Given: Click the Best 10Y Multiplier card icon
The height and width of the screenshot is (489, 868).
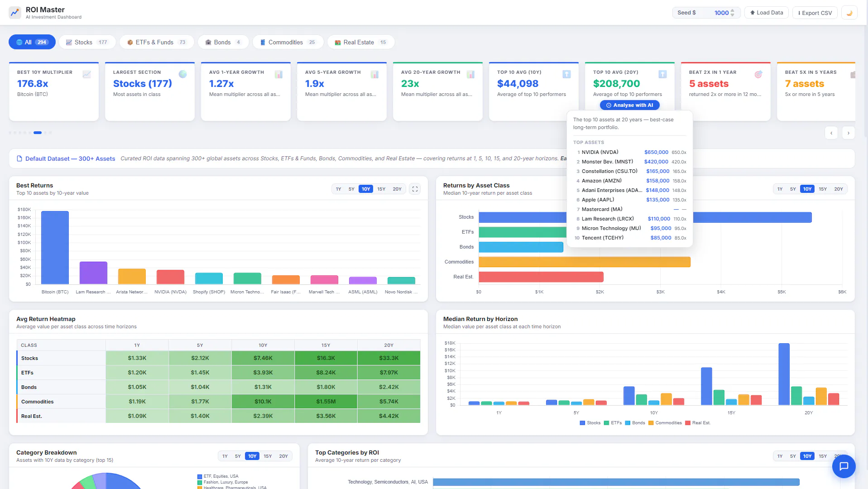Looking at the screenshot, I should pyautogui.click(x=87, y=74).
